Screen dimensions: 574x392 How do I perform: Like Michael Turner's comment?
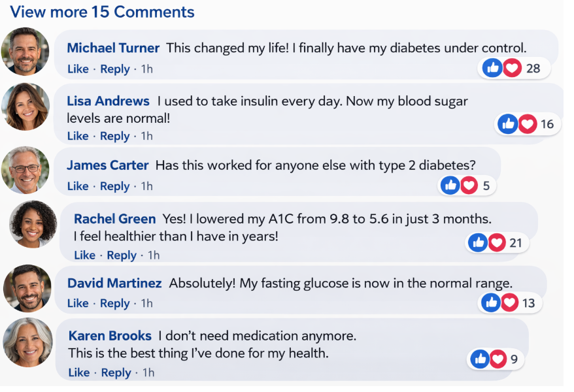tap(78, 69)
